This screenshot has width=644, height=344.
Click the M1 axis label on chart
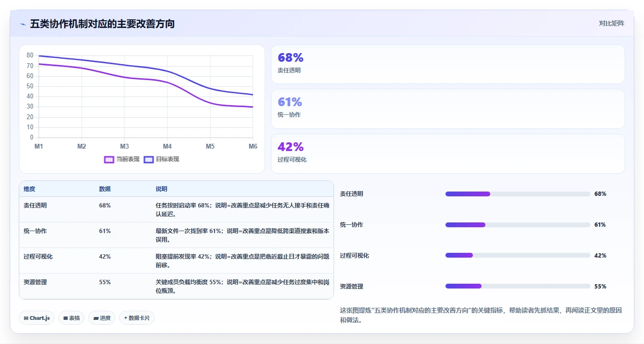pos(39,146)
